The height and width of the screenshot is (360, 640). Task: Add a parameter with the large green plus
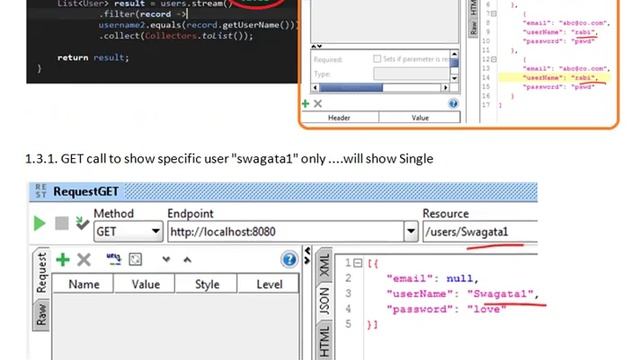pos(62,260)
